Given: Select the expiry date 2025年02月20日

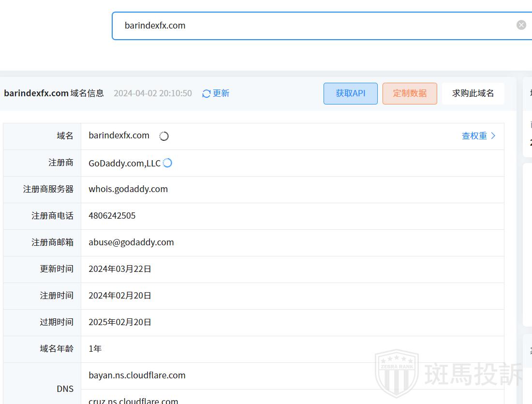Looking at the screenshot, I should pyautogui.click(x=120, y=322).
